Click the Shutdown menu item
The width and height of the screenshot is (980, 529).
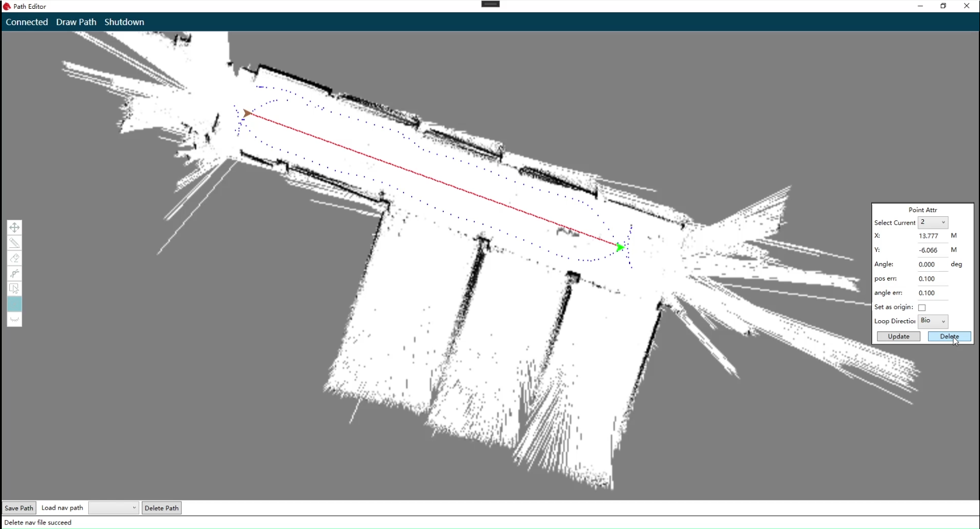(124, 22)
